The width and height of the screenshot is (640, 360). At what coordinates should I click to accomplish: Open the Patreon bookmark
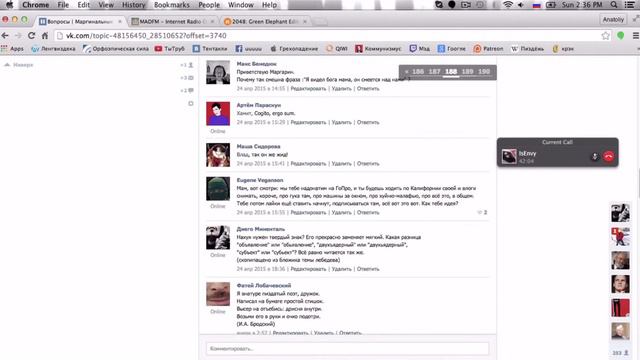(488, 49)
